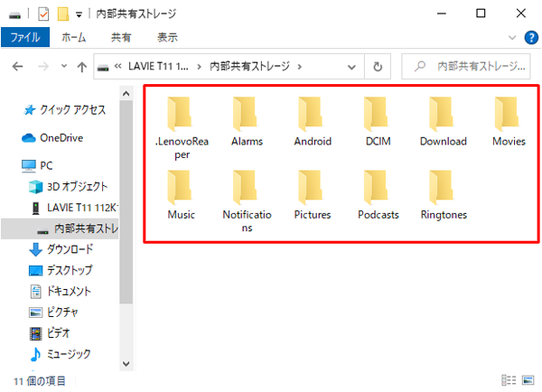Screen dimensions: 542x392
Task: Select OneDrive in navigation pane
Action: tap(52, 138)
